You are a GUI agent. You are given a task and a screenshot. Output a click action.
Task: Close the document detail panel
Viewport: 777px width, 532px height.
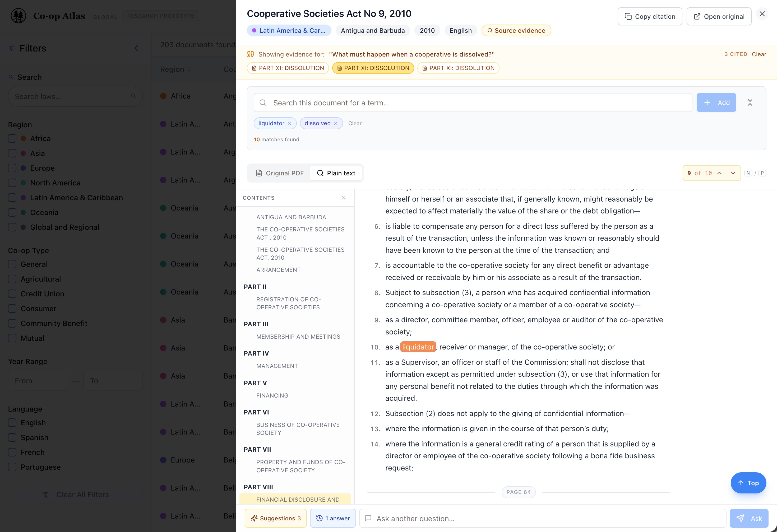point(762,14)
